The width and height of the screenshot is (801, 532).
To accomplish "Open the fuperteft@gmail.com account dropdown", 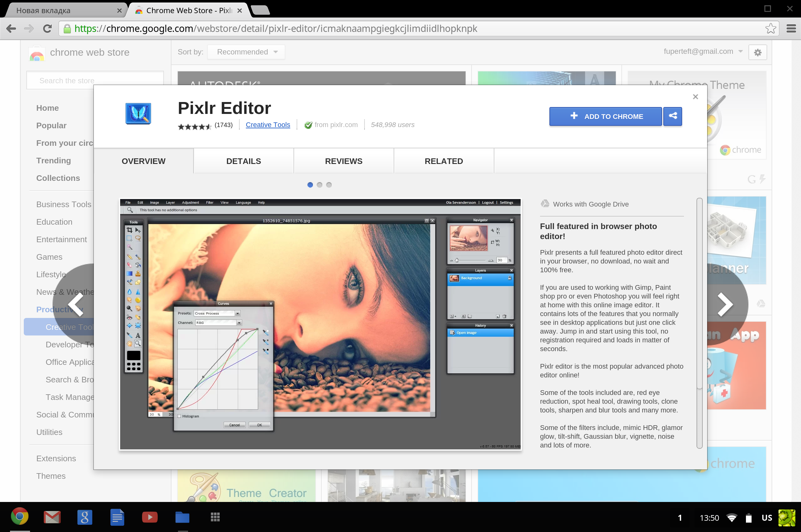I will tap(703, 52).
